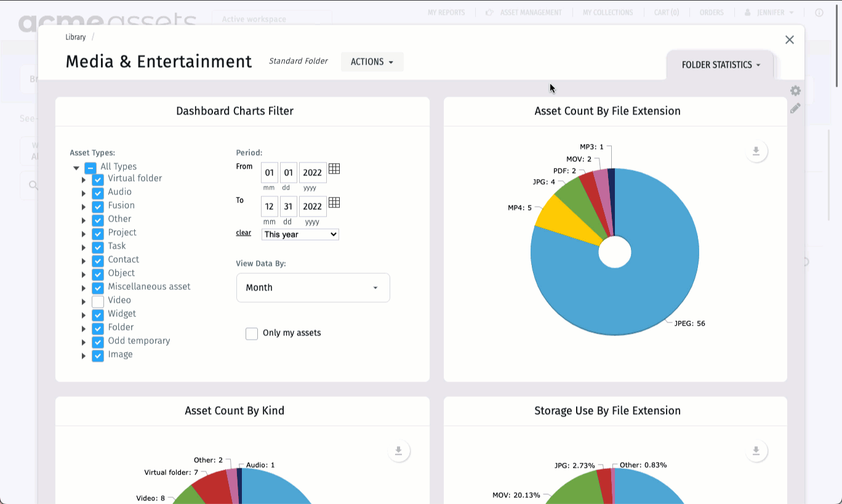Screen dimensions: 842x504
Task: Open the From date calendar picker
Action: 334,169
